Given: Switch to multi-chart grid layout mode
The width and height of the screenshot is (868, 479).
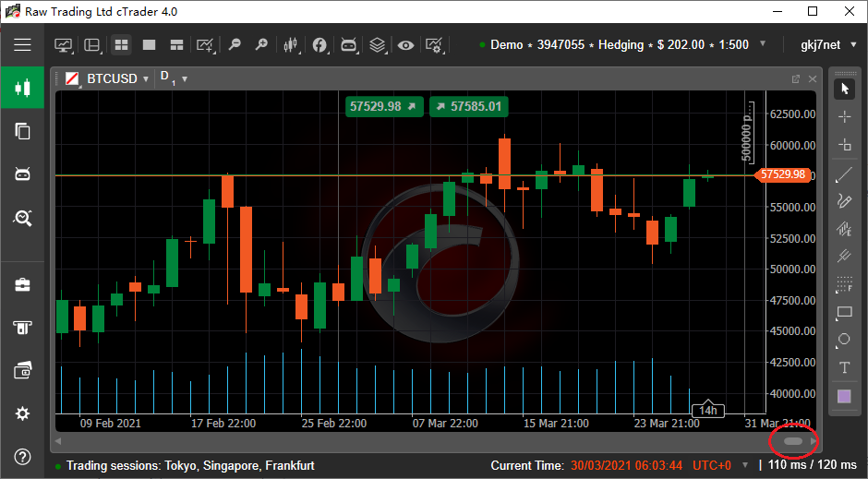Looking at the screenshot, I should click(x=121, y=44).
